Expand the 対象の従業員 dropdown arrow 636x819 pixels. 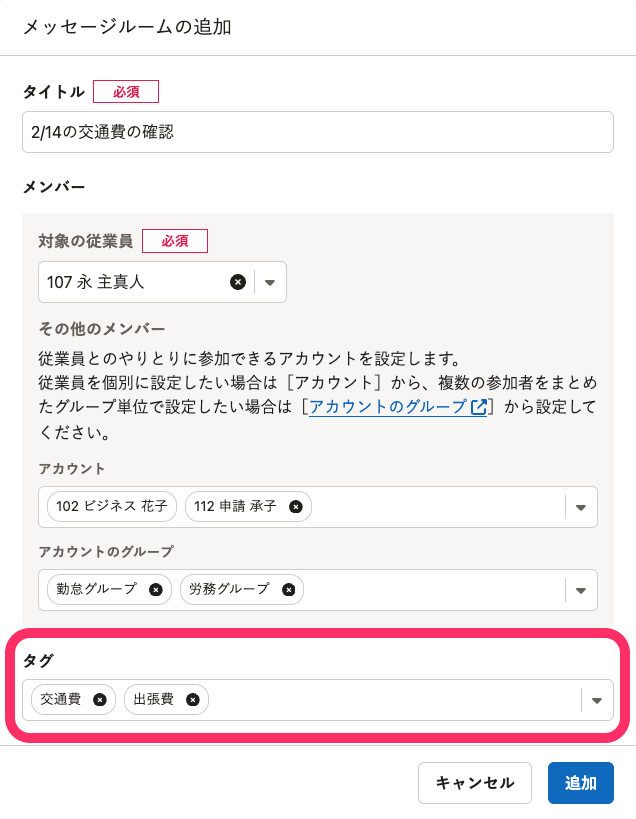(x=270, y=282)
